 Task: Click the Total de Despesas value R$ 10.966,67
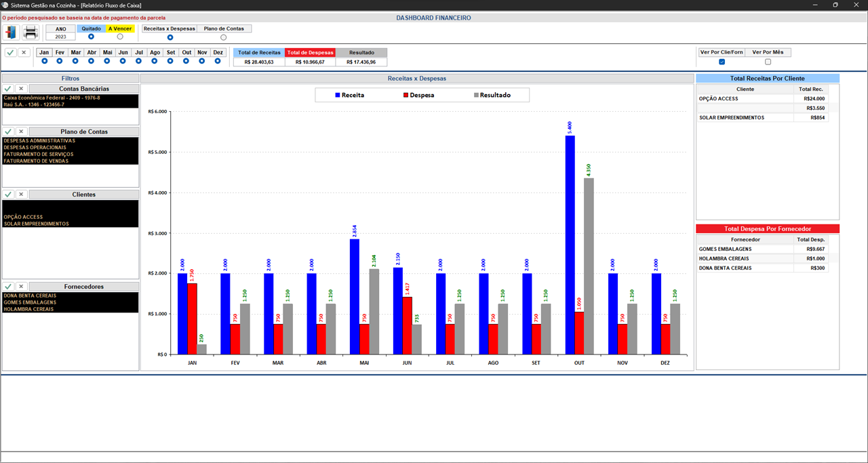point(311,62)
